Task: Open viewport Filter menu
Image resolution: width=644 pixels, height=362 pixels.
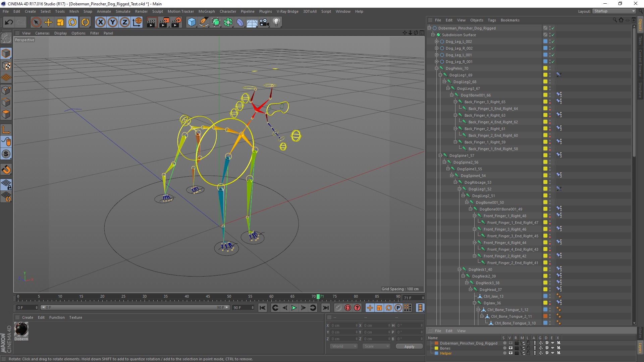Action: click(95, 33)
